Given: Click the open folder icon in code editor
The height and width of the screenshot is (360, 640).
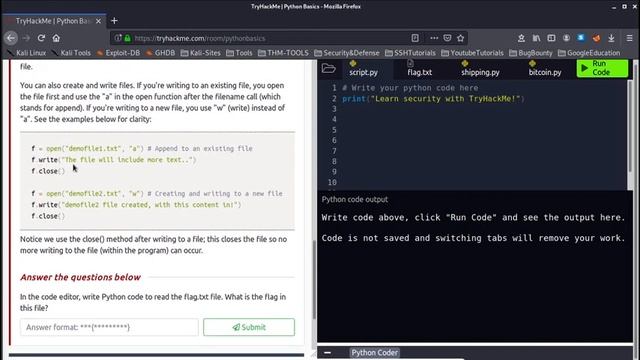Looking at the screenshot, I should (x=328, y=68).
